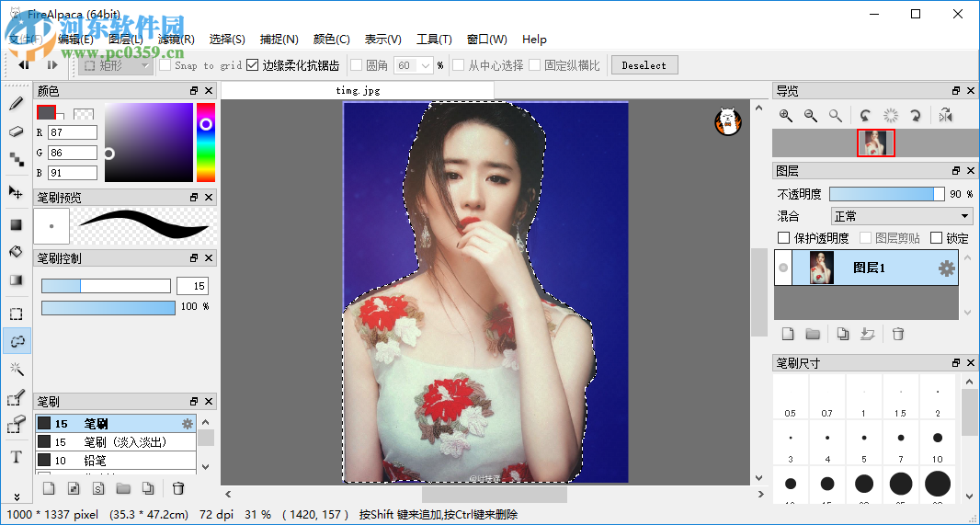This screenshot has height=525, width=980.
Task: Select the Lasso selection tool
Action: 17,341
